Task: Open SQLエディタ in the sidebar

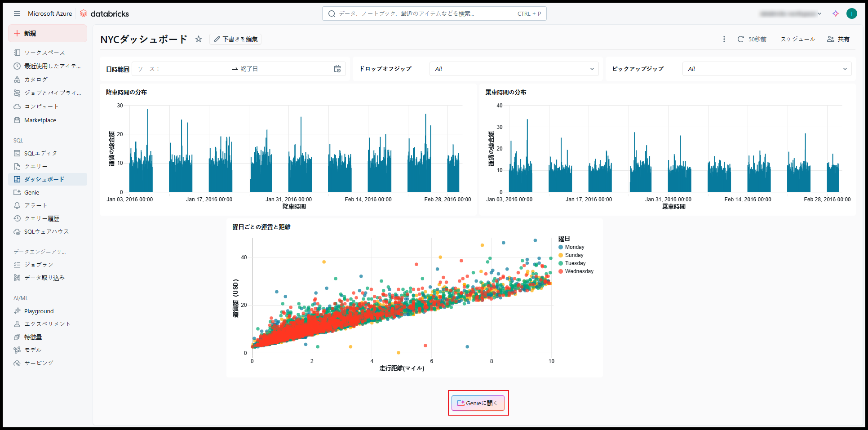Action: pyautogui.click(x=40, y=153)
